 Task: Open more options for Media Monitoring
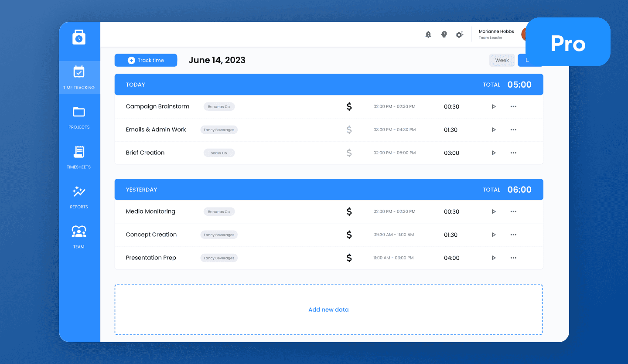(513, 211)
